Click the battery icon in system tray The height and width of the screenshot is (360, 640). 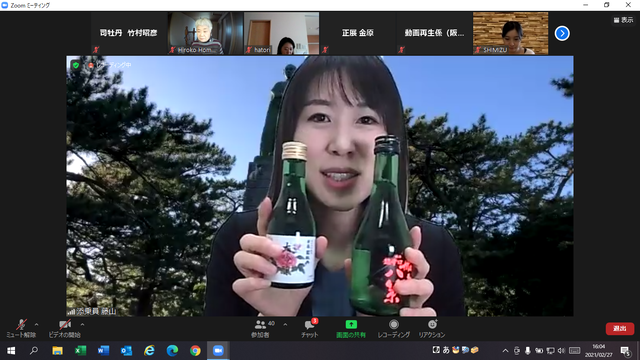(x=539, y=351)
